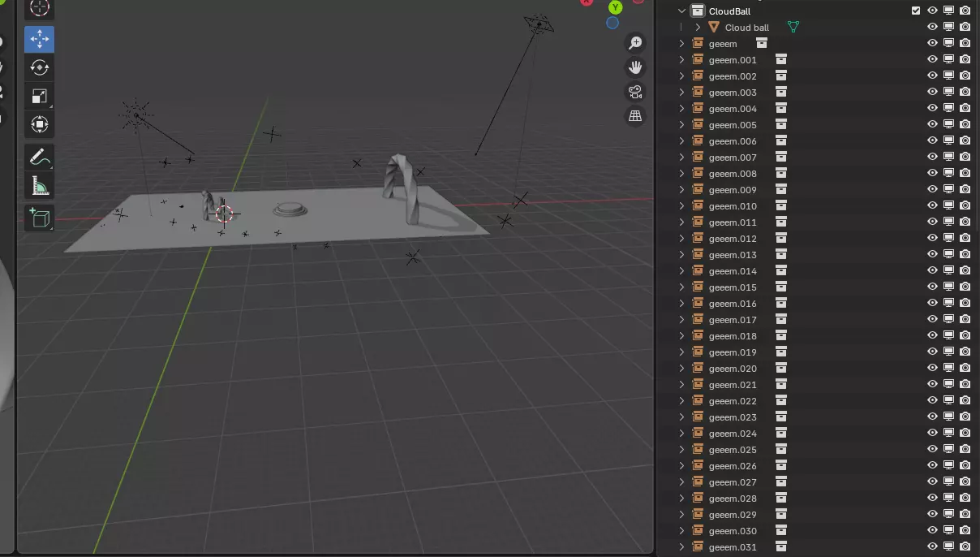980x557 pixels.
Task: Toggle camera view icon
Action: (635, 92)
